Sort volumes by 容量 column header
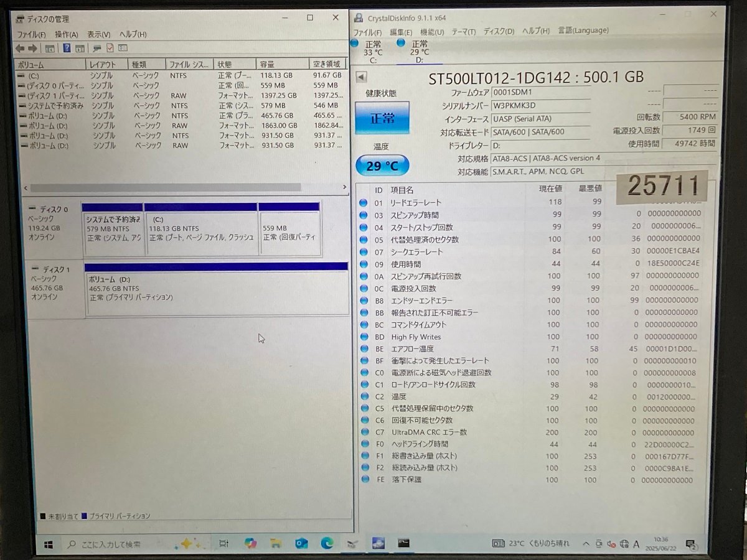Screen dimensions: 747x560 [x=283, y=64]
